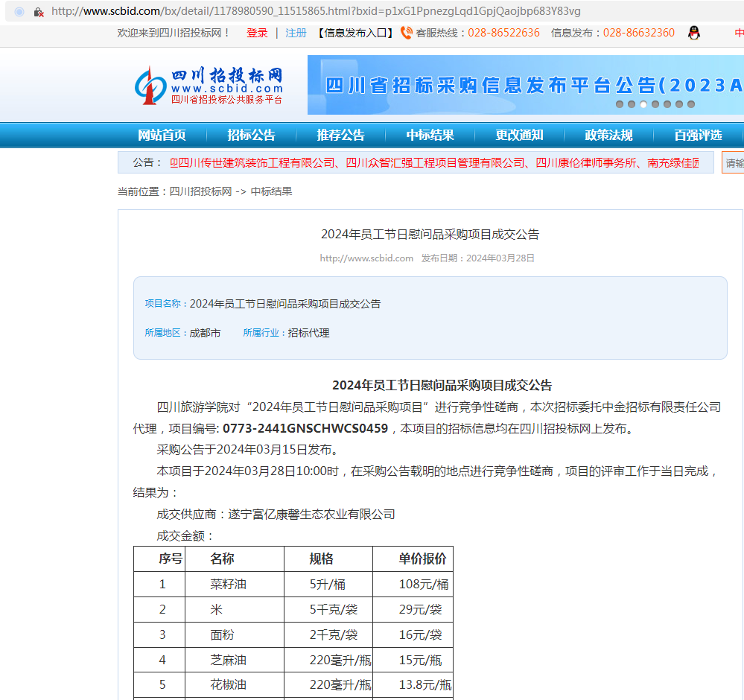Open the 中标结果 navigation tab
744x700 pixels.
[430, 136]
